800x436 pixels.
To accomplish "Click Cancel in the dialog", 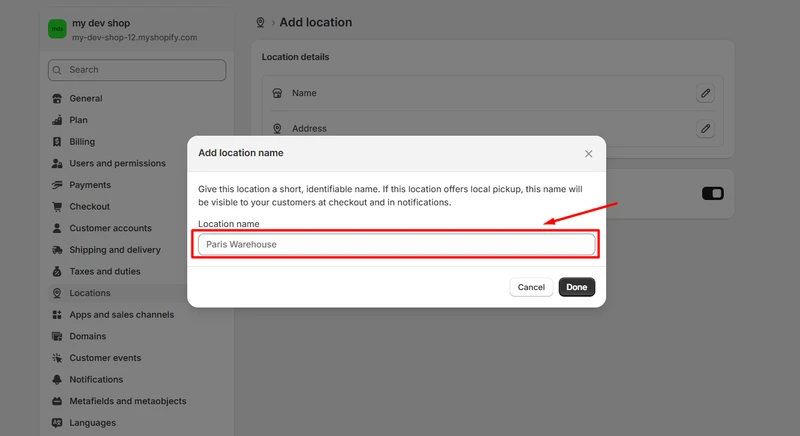I will [531, 287].
